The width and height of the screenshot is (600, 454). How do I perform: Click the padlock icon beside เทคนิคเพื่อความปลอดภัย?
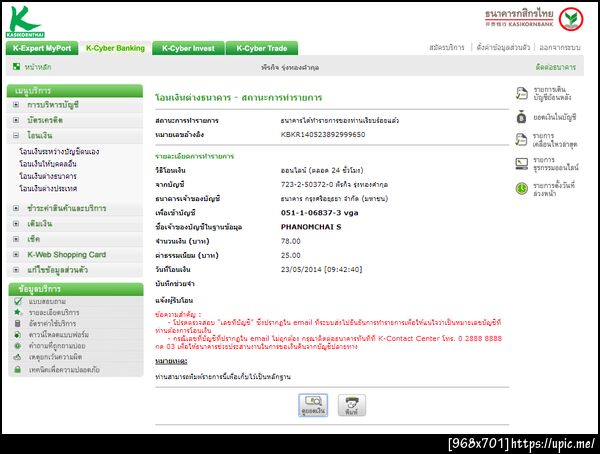tap(17, 369)
